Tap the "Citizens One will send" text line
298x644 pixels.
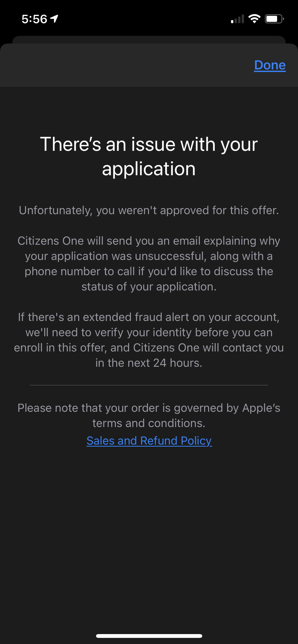point(149,241)
